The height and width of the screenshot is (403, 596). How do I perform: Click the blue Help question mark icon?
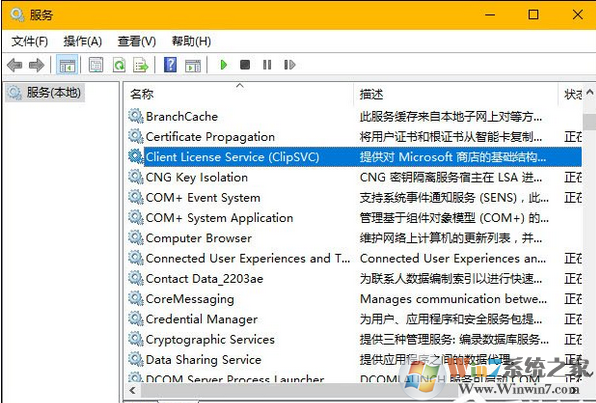click(170, 65)
